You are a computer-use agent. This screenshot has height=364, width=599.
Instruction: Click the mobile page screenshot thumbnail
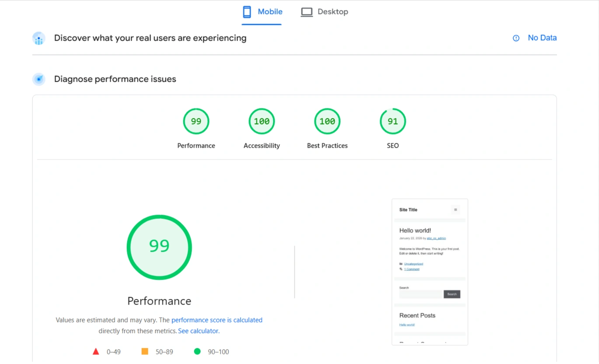point(430,272)
